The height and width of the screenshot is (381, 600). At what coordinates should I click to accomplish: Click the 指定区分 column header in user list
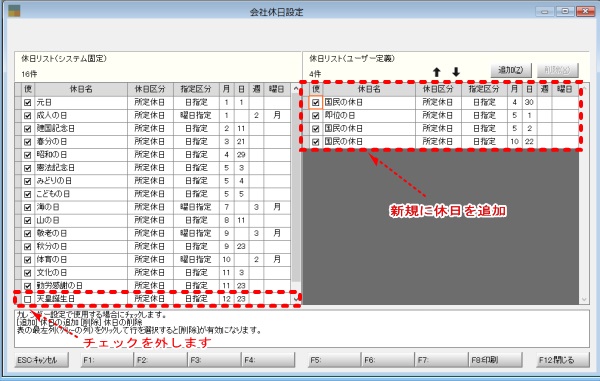click(x=484, y=89)
